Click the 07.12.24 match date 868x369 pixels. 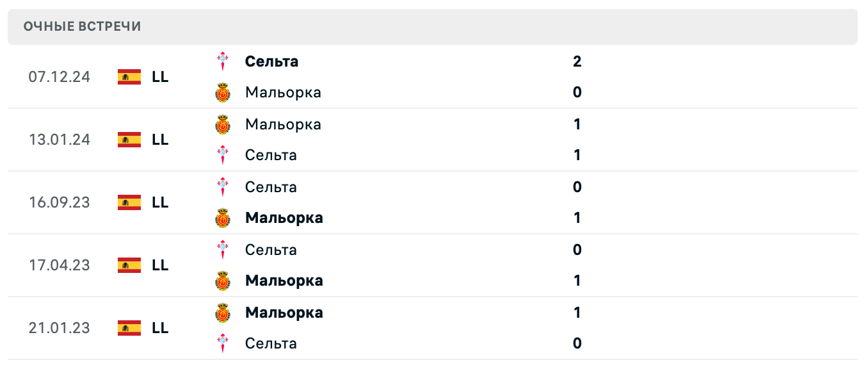click(x=60, y=77)
